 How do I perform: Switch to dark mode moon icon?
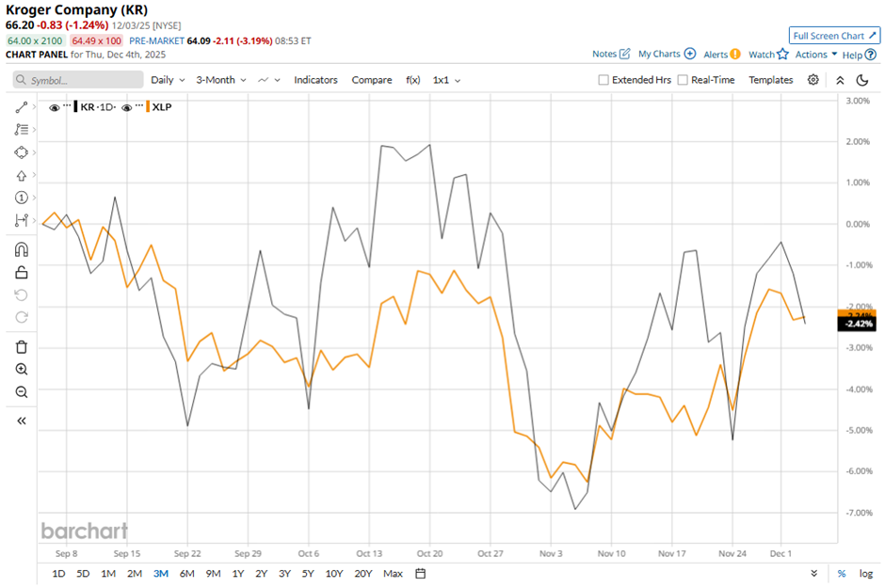click(862, 80)
